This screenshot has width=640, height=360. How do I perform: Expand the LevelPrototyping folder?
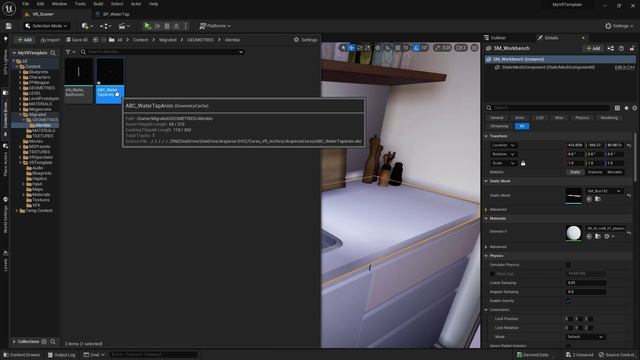click(x=20, y=98)
